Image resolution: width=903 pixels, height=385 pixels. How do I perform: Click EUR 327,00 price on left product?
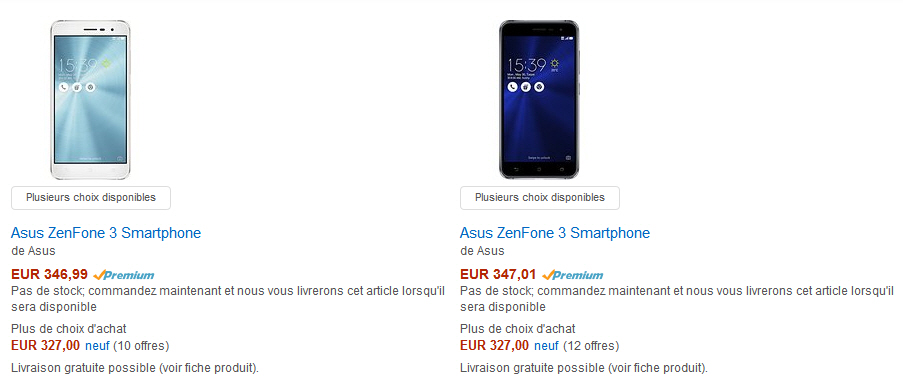click(45, 346)
